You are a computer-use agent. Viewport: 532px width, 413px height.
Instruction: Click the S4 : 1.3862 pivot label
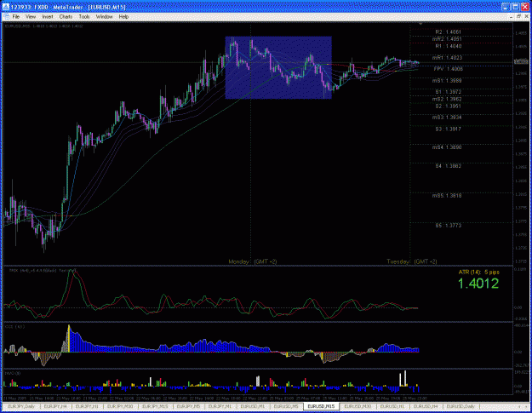tap(449, 166)
